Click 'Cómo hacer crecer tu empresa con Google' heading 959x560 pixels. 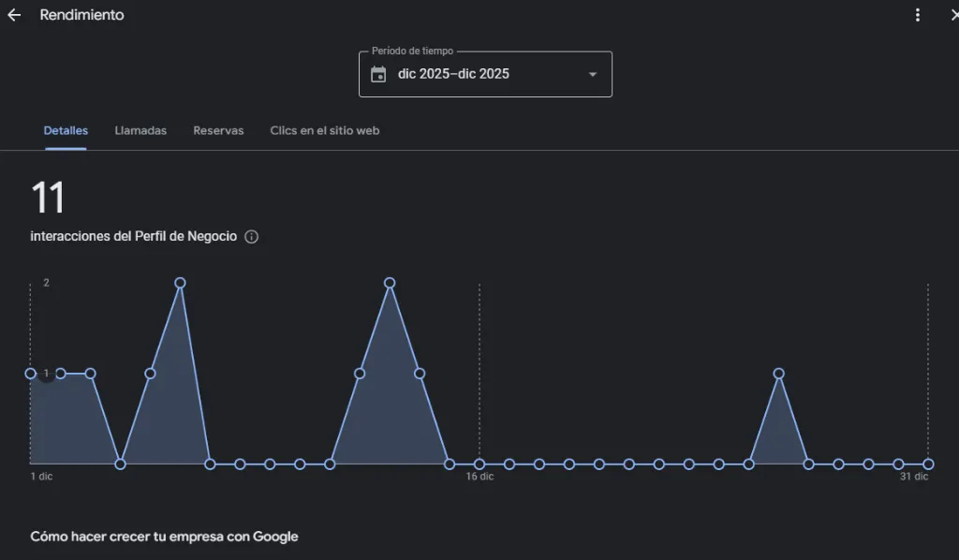coord(164,537)
